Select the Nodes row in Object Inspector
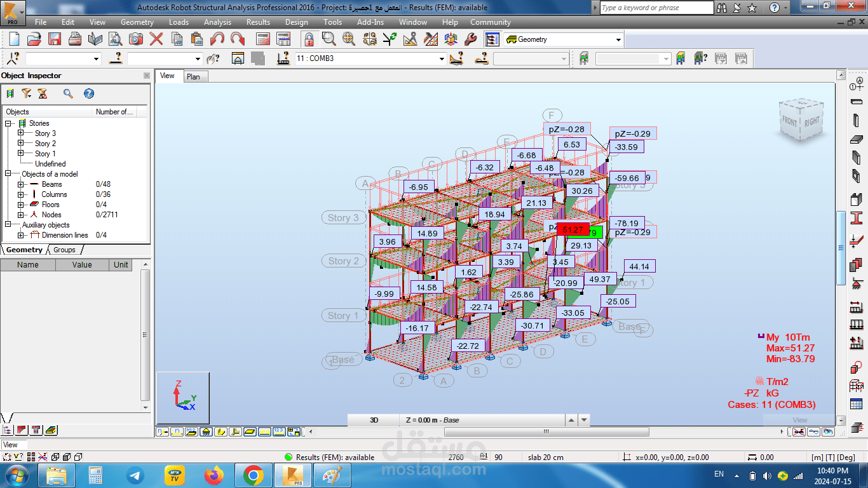The height and width of the screenshot is (488, 868). point(51,215)
